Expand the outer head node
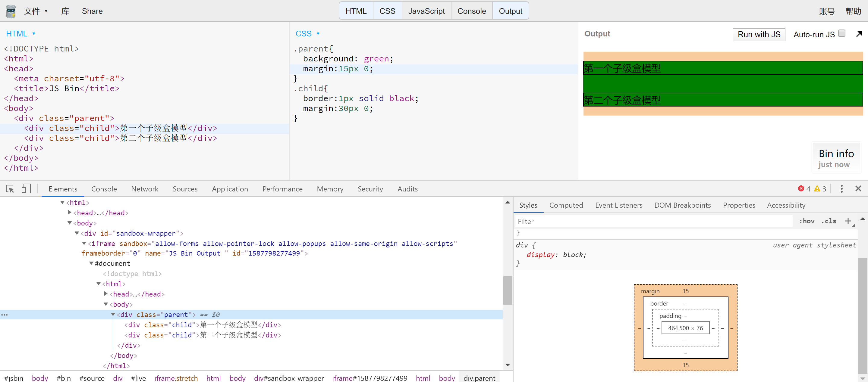This screenshot has width=868, height=382. click(69, 212)
